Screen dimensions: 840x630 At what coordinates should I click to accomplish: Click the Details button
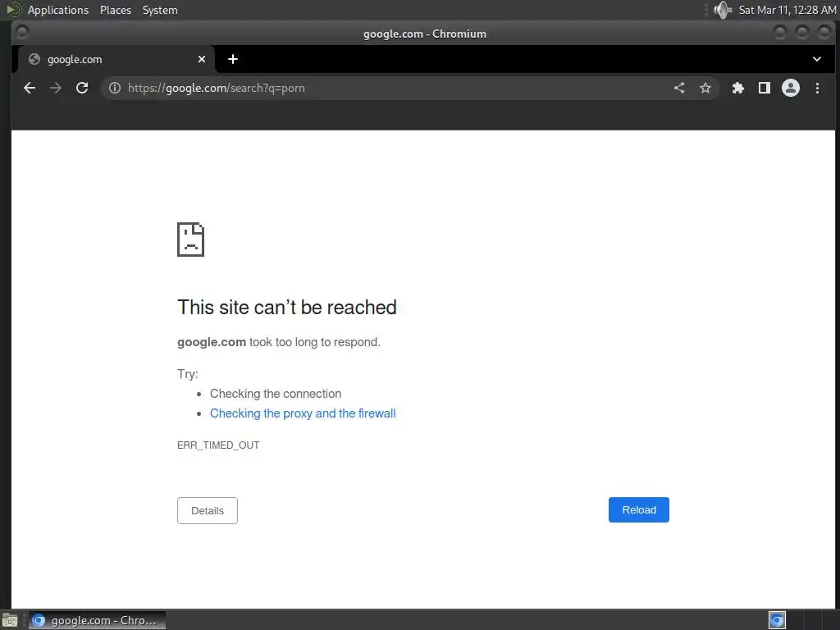[208, 510]
